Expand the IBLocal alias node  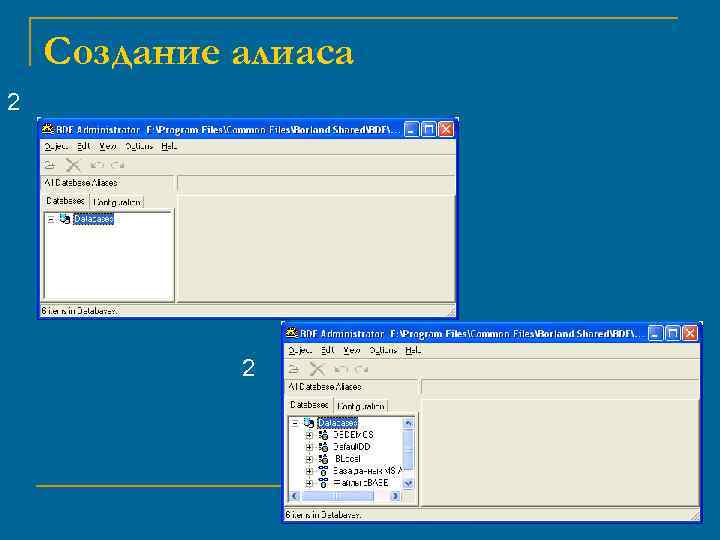[x=309, y=459]
